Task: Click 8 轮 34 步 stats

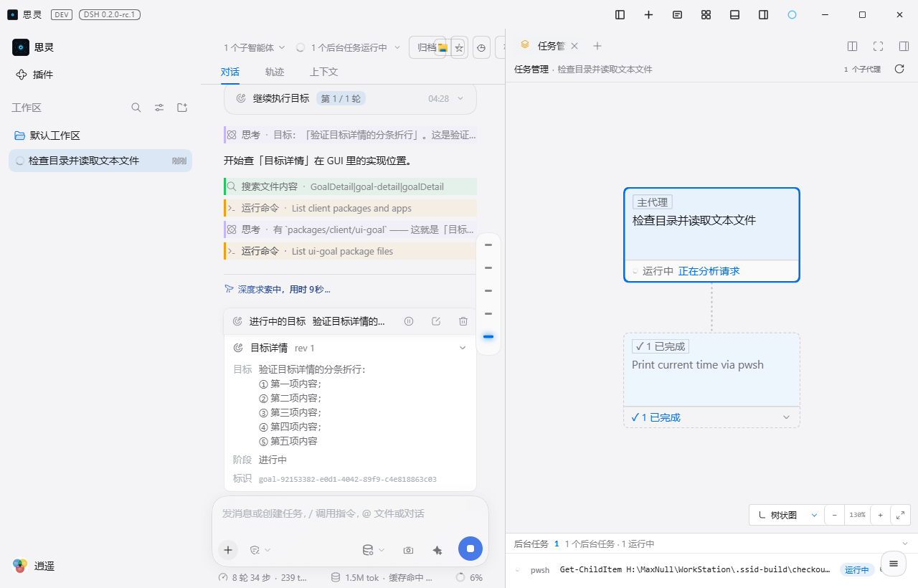Action: (263, 577)
